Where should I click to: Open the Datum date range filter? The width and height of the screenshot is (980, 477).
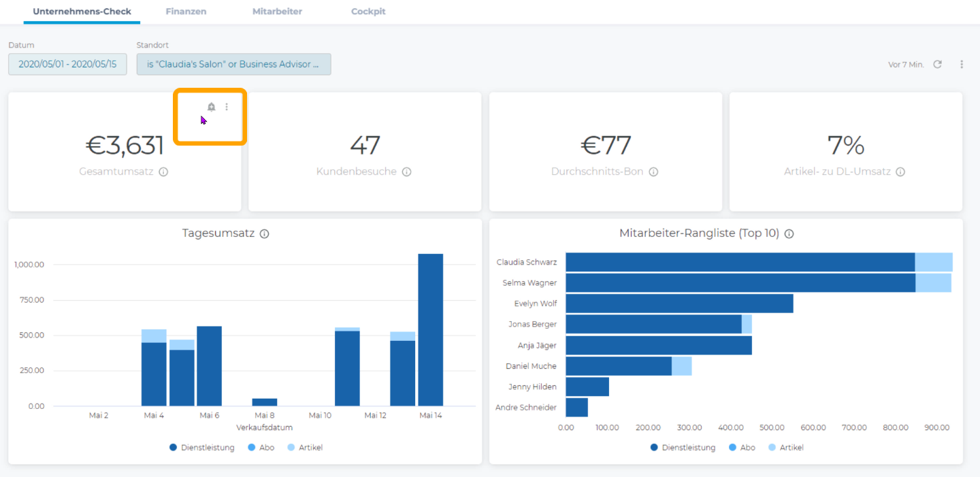coord(67,64)
